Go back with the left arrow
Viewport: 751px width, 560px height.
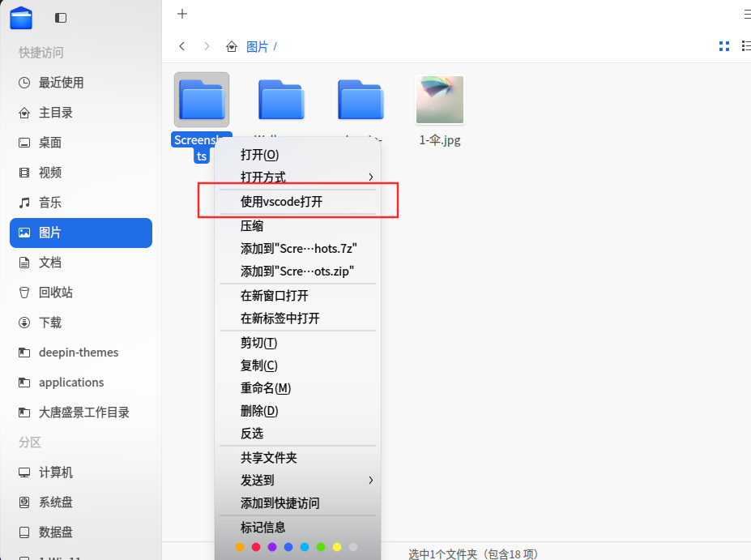pyautogui.click(x=182, y=46)
